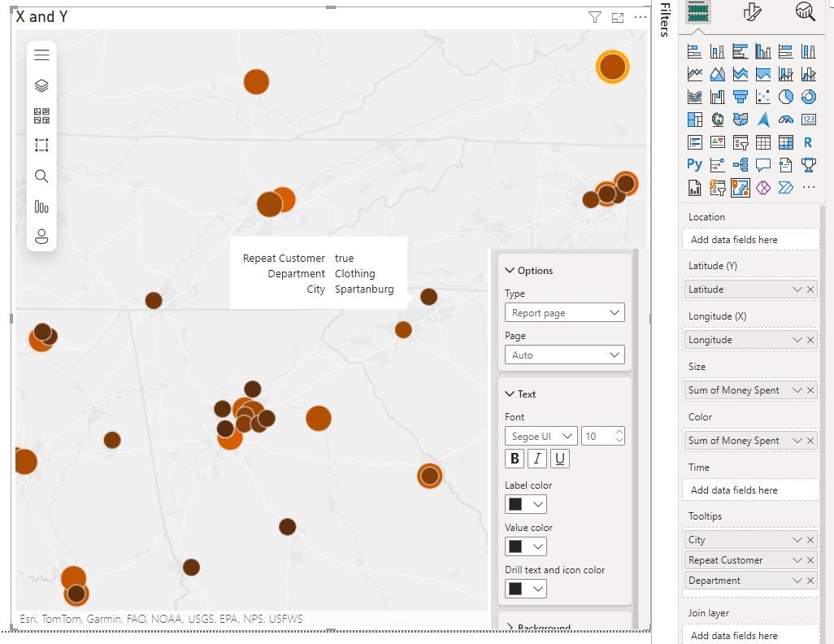Open the Page dropdown showing Auto
This screenshot has width=834, height=644.
coord(564,355)
